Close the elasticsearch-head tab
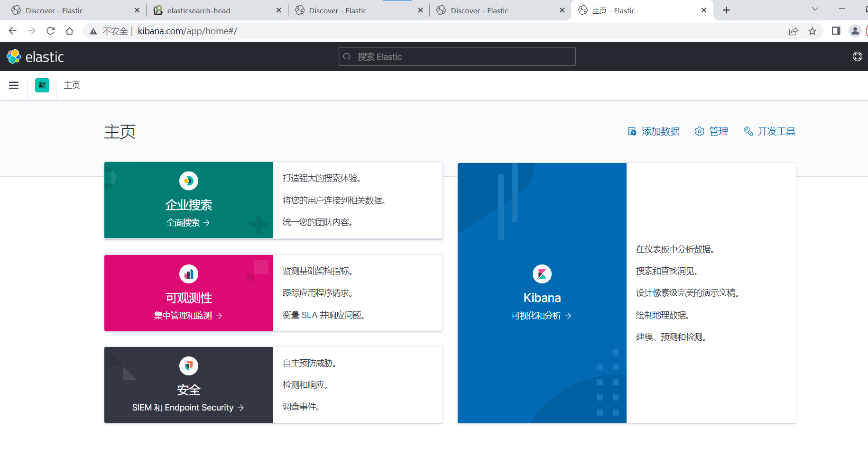 (x=278, y=10)
